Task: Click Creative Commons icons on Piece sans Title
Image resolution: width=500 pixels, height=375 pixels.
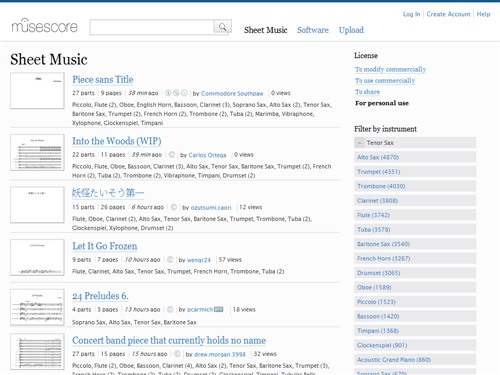Action: [x=176, y=93]
